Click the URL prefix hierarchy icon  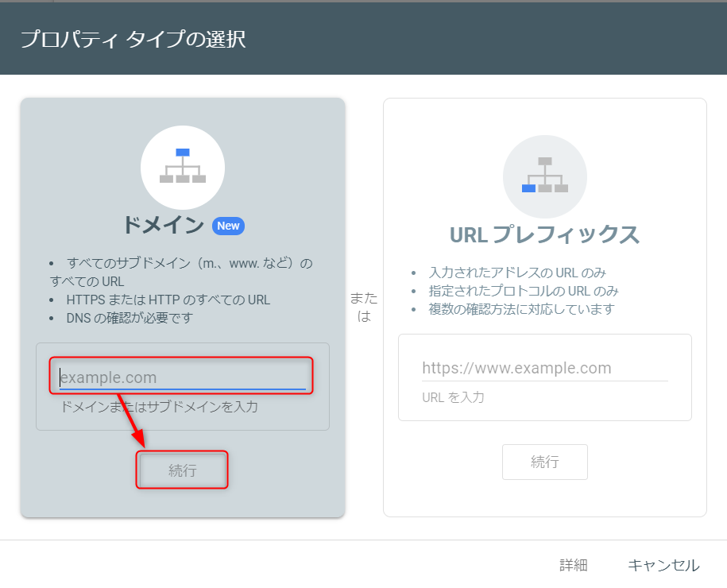[x=545, y=176]
